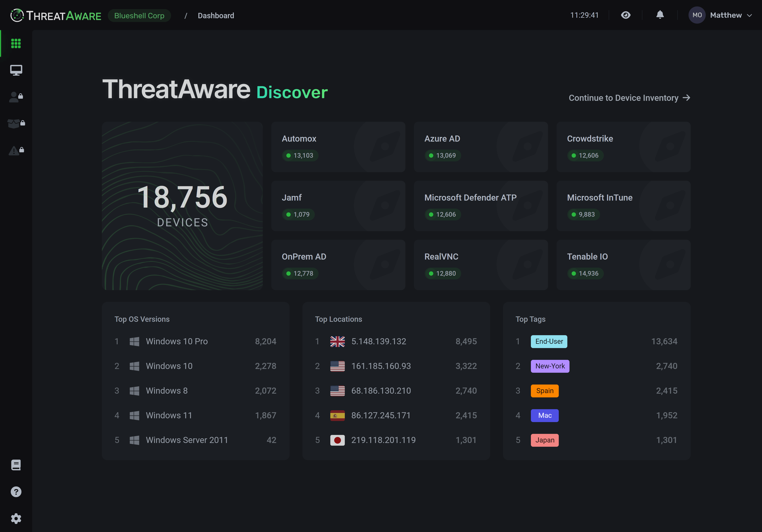Image resolution: width=762 pixels, height=532 pixels.
Task: Select Windows 10 Pro in Top OS Versions
Action: coord(196,341)
